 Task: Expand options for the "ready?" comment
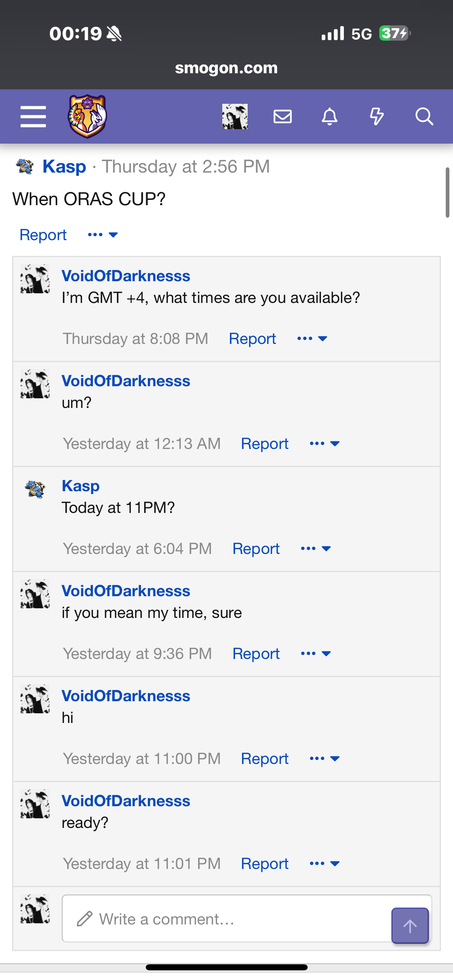coord(325,864)
